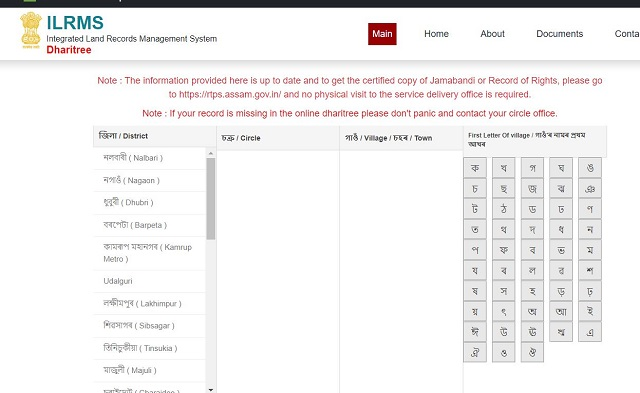This screenshot has width=640, height=393.
Task: Open the About menu item
Action: (492, 34)
